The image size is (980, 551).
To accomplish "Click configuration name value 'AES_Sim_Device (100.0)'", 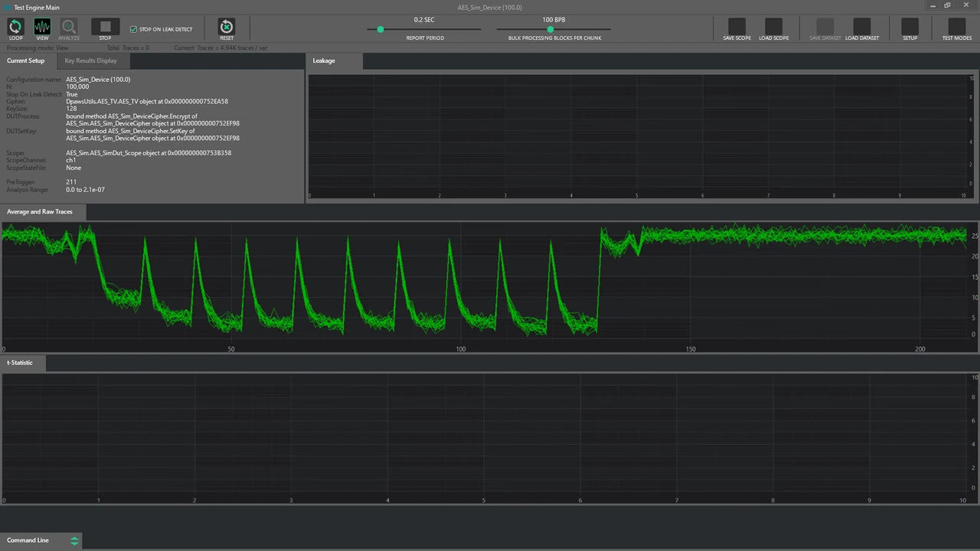I will [x=98, y=80].
